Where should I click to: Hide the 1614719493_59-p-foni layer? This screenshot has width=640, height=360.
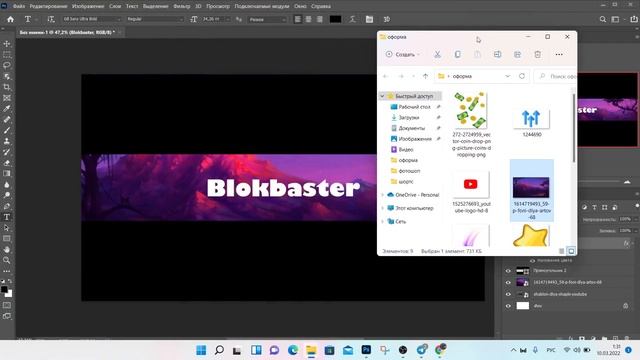508,282
